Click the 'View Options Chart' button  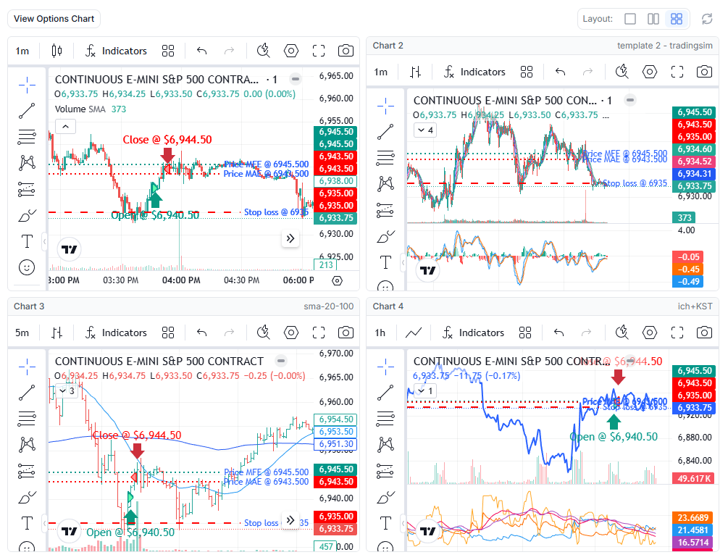pos(53,19)
